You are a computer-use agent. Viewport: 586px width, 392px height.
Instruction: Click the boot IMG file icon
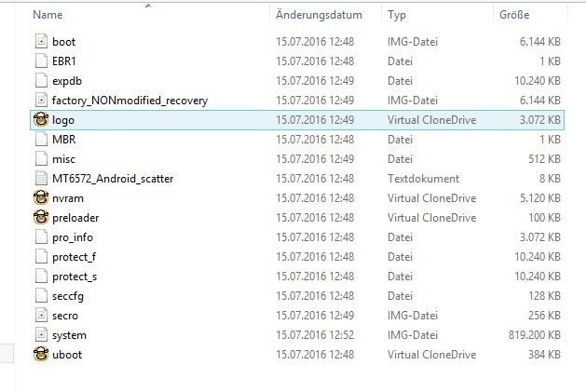pyautogui.click(x=41, y=41)
